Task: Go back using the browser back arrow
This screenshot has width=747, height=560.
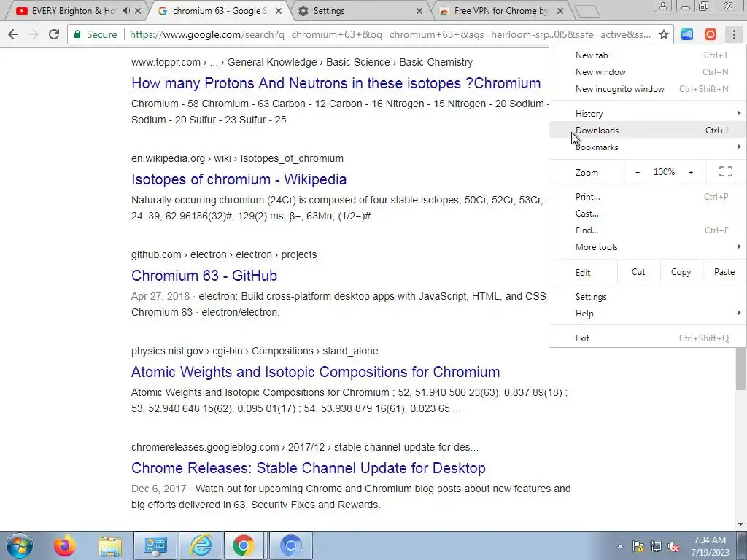Action: [x=13, y=34]
